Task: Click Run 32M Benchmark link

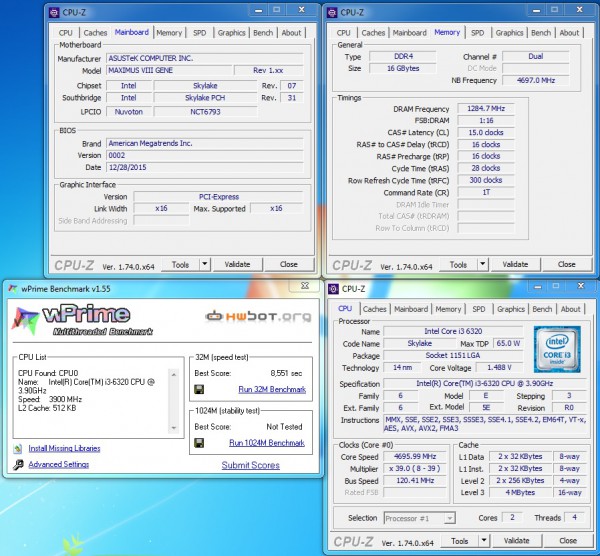Action: [x=272, y=390]
